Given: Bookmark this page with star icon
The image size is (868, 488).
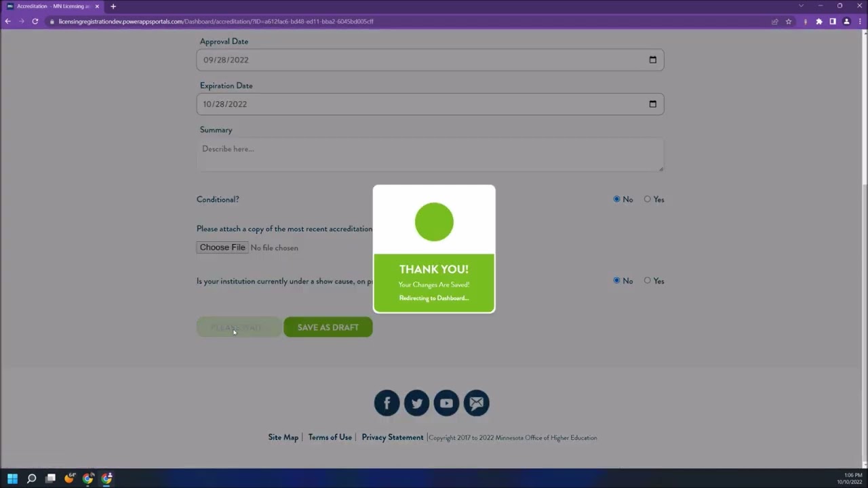Looking at the screenshot, I should [x=789, y=22].
